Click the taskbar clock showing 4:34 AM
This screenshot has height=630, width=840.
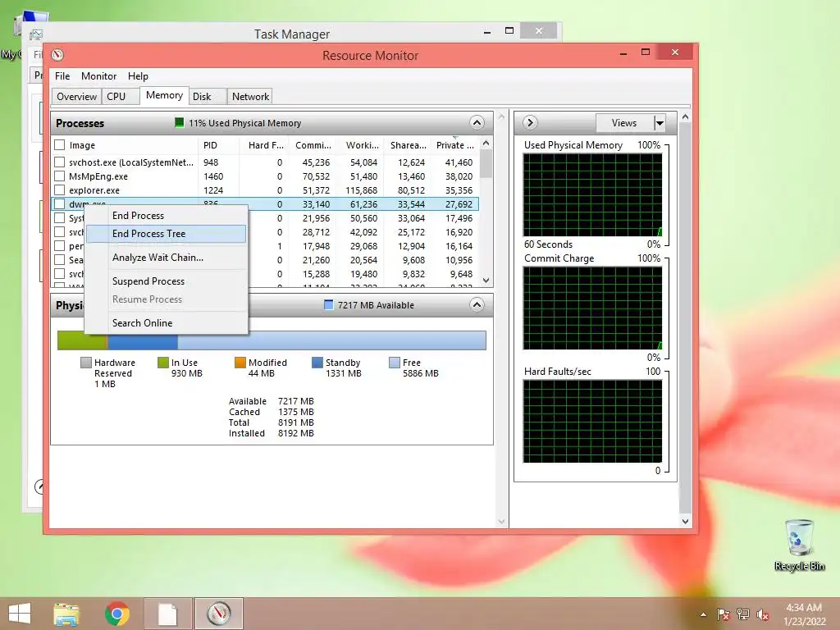804,614
